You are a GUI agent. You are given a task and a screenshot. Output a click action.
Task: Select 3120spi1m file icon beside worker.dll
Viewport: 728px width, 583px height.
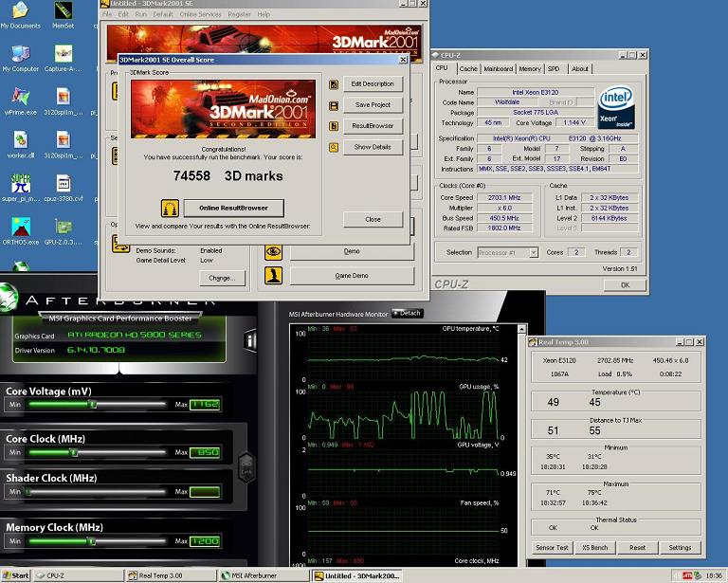pos(64,145)
